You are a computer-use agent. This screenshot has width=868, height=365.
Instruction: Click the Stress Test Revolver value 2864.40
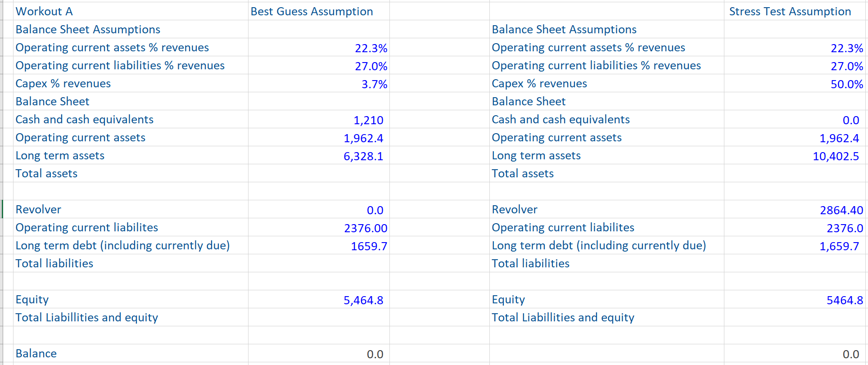pyautogui.click(x=841, y=210)
